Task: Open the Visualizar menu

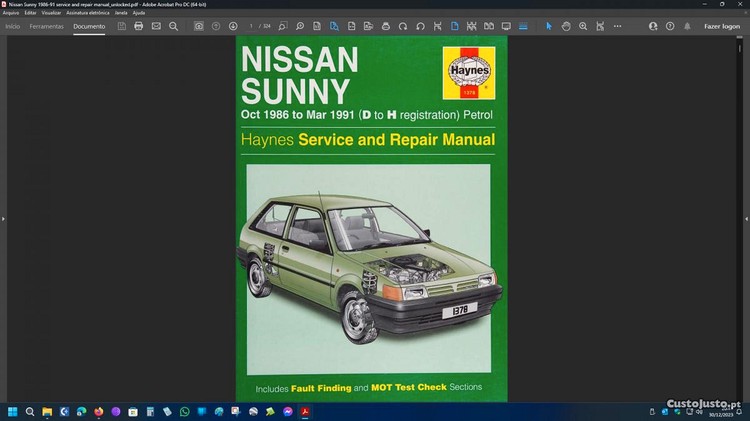Action: coord(51,12)
